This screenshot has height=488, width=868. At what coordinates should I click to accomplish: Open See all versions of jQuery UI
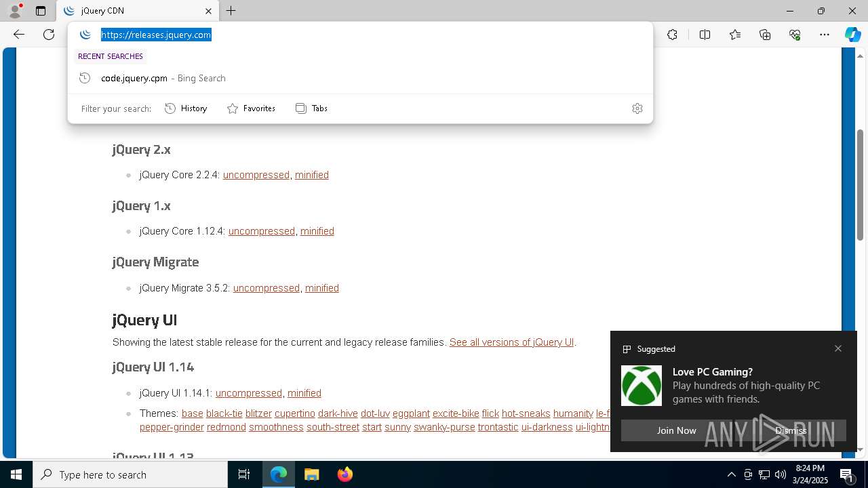tap(512, 342)
